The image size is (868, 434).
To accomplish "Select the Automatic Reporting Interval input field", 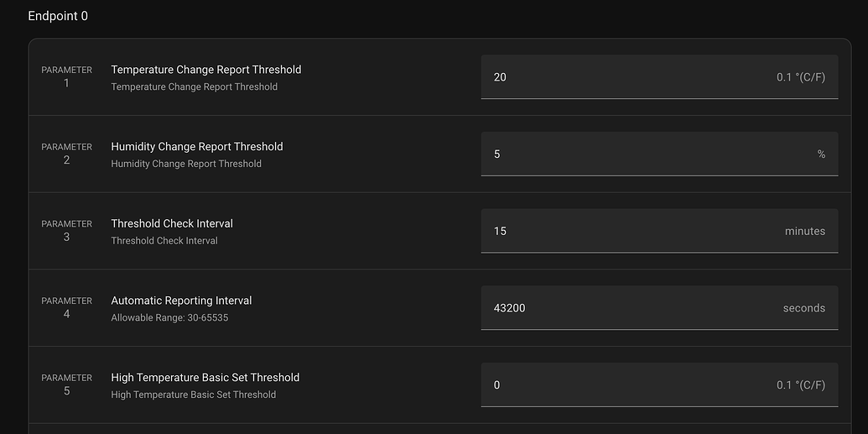I will (x=629, y=308).
